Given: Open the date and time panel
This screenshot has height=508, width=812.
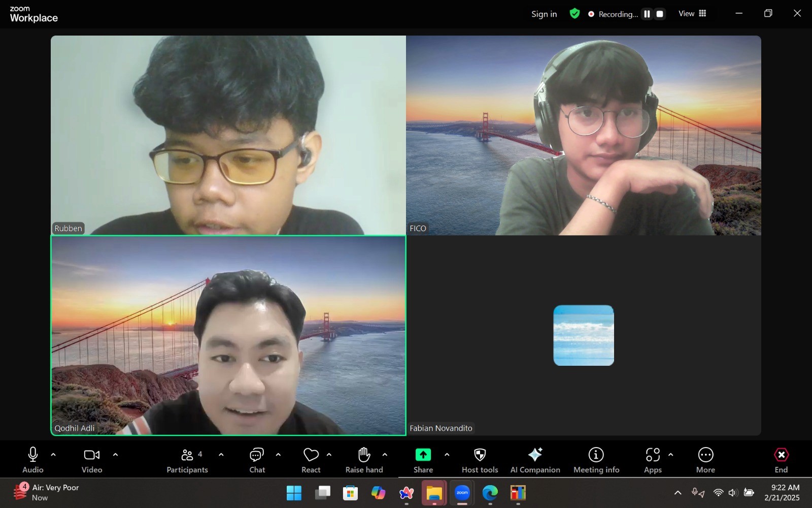Looking at the screenshot, I should tap(782, 493).
